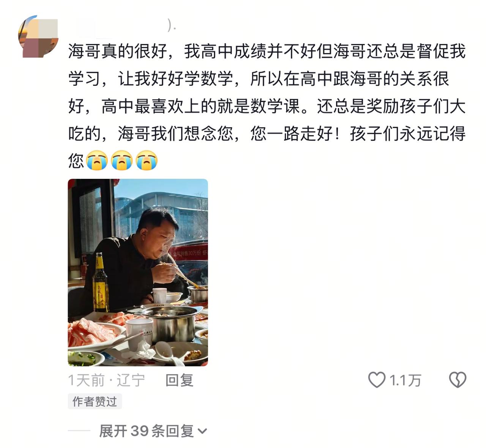Viewport: 486px width, 448px height.
Task: Tap the 辽宁 location label
Action: pyautogui.click(x=131, y=380)
